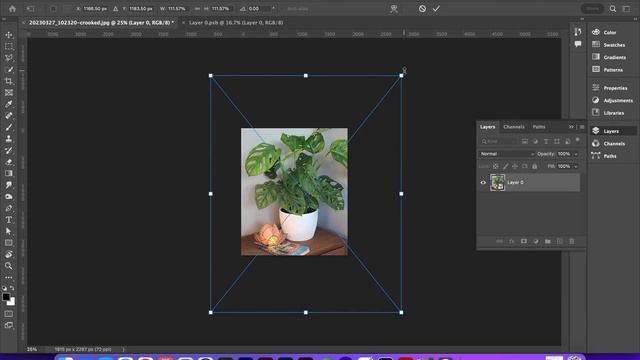Select the Horizontal Type tool

point(9,220)
